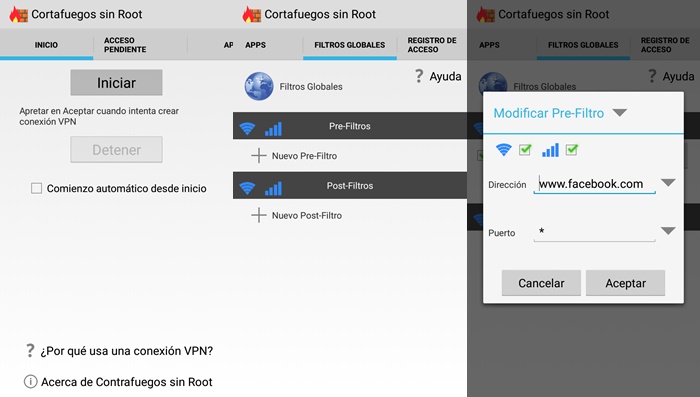700x397 pixels.
Task: Open the Modificar Pre-Filtro title dropdown arrow
Action: (x=619, y=113)
